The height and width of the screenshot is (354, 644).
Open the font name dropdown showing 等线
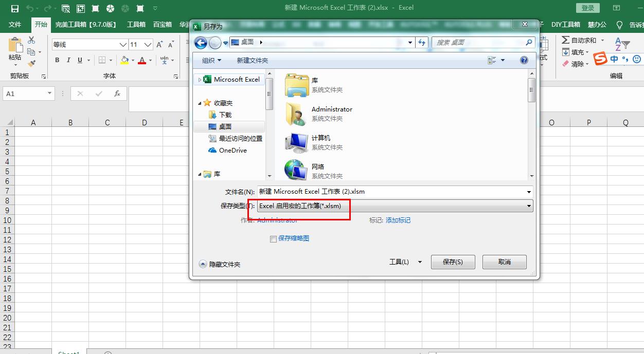[123, 45]
